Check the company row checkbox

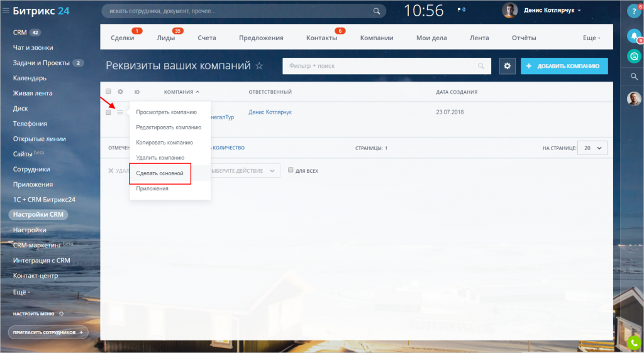pos(108,112)
